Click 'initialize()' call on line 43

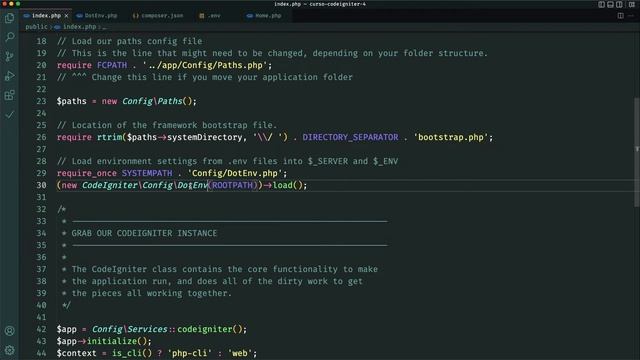coord(117,341)
